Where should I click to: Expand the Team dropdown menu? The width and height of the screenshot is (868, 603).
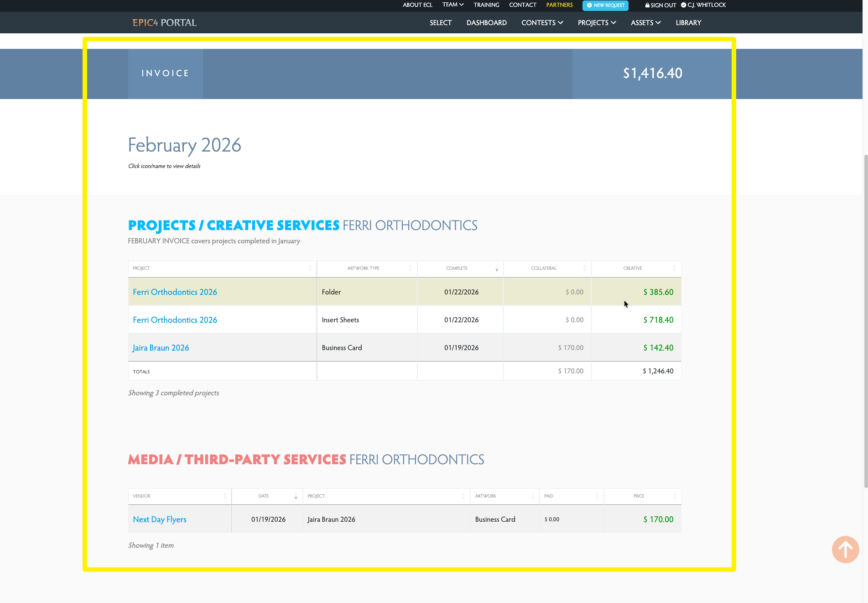click(x=453, y=5)
